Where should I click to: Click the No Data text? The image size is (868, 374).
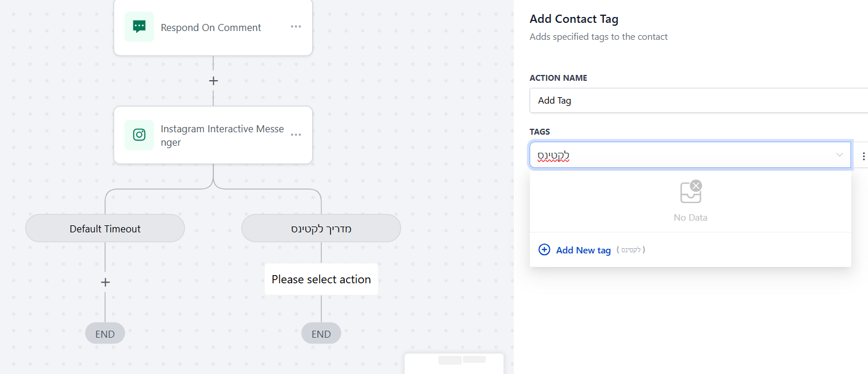tap(690, 217)
